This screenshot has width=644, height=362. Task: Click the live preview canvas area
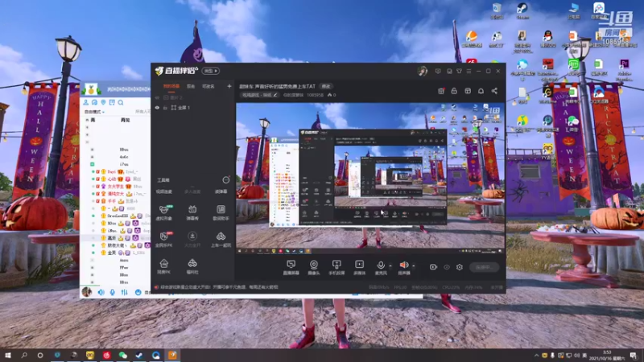coord(370,178)
